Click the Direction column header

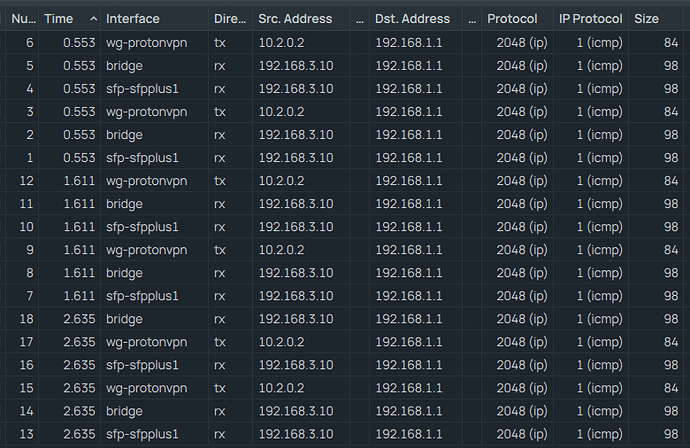(230, 19)
